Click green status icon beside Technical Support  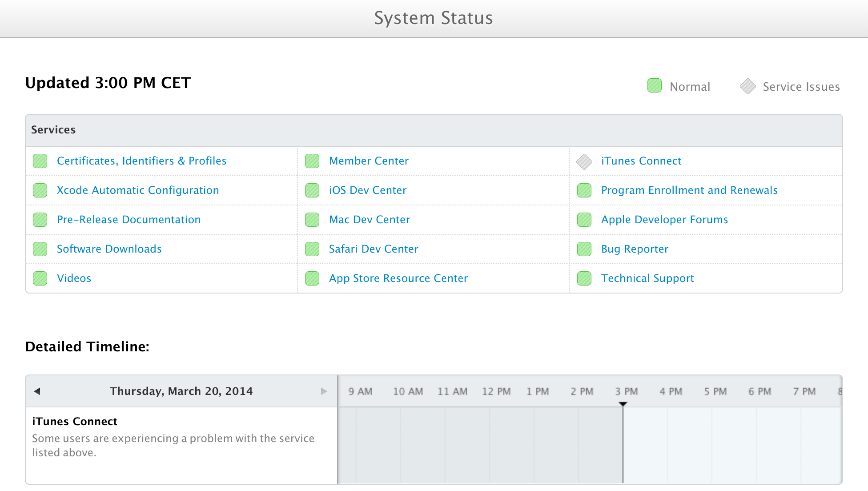[x=584, y=278]
